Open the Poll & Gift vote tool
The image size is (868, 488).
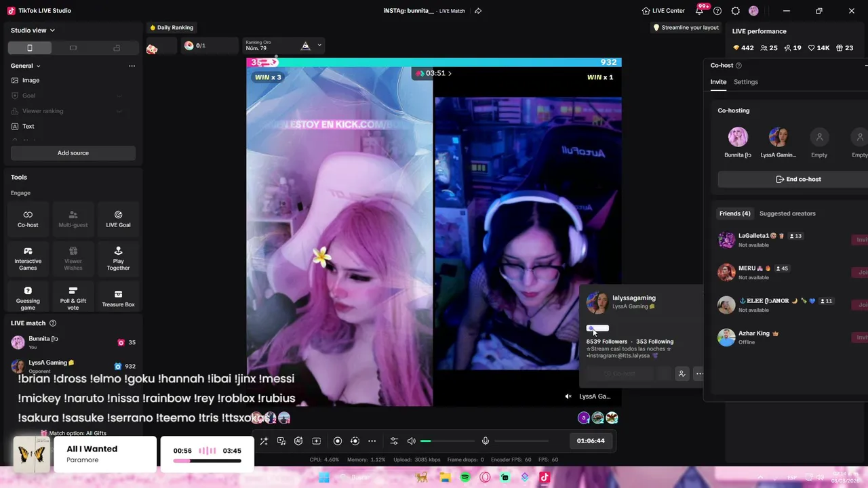[x=73, y=298]
